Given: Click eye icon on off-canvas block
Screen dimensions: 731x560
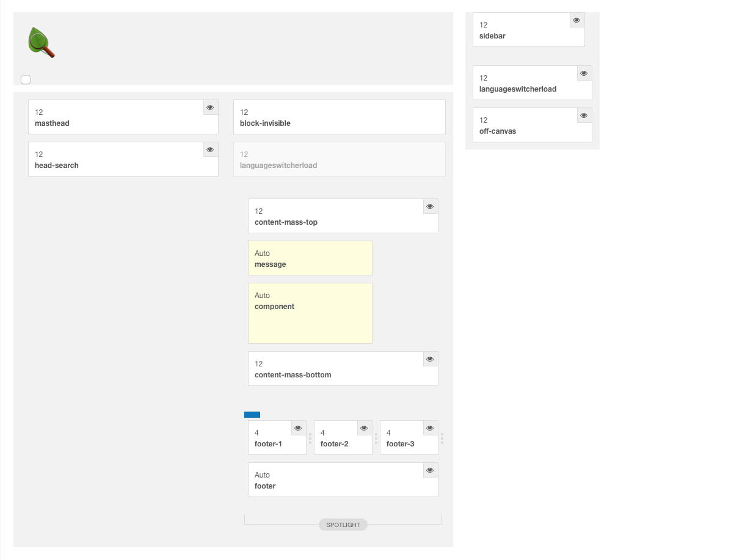Looking at the screenshot, I should click(x=584, y=115).
